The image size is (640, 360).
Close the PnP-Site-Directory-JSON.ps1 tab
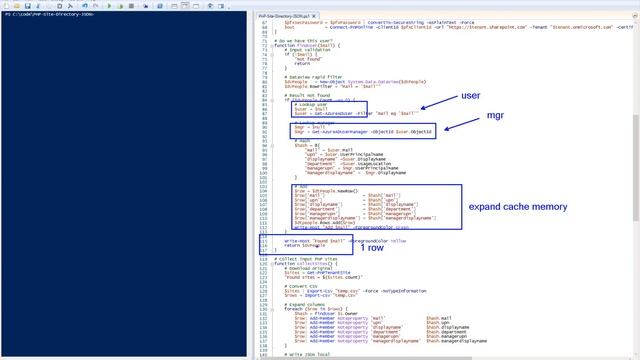point(314,16)
